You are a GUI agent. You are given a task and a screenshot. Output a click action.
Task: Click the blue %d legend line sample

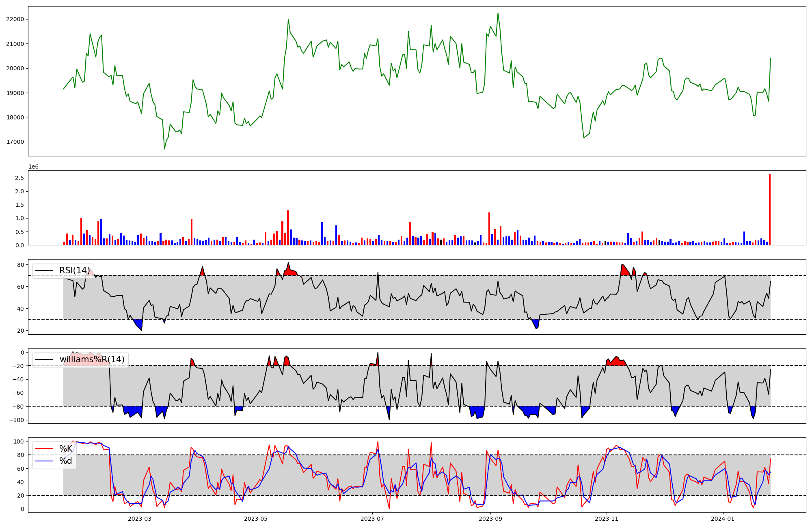[44, 461]
